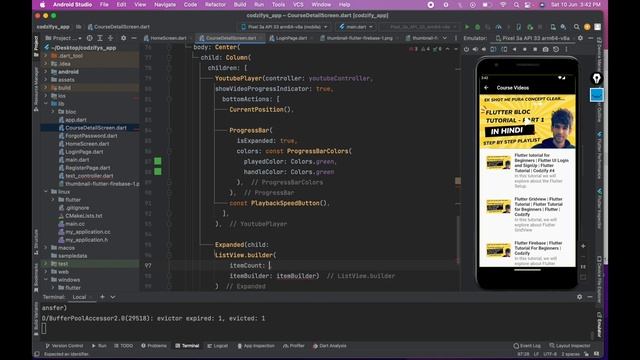The height and width of the screenshot is (360, 640).
Task: Expand the macos folder
Action: point(46,248)
